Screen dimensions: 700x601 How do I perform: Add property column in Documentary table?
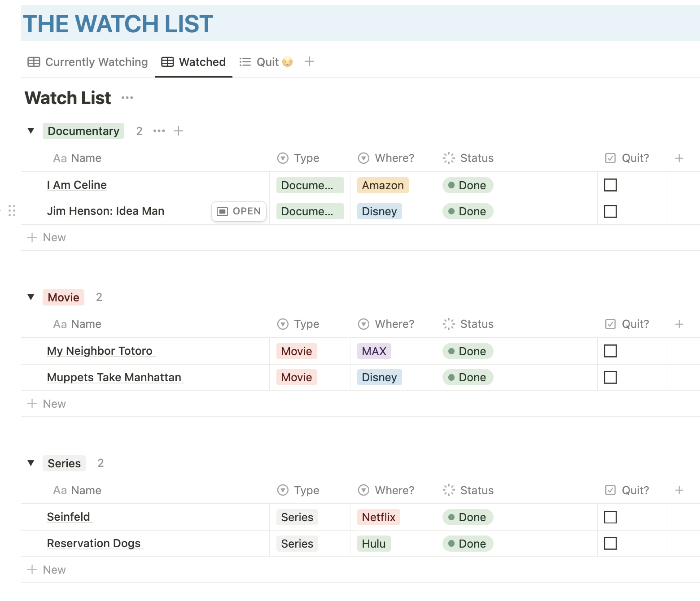(679, 158)
